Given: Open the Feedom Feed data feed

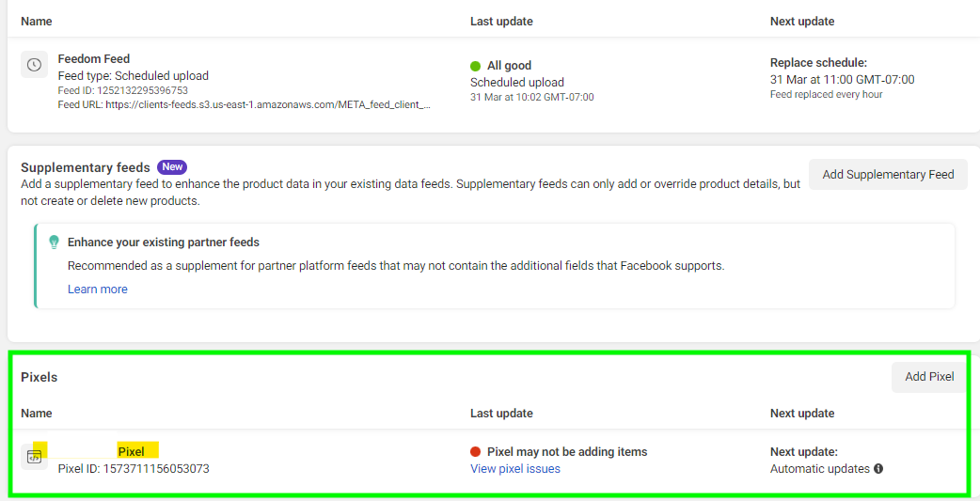Looking at the screenshot, I should (x=94, y=58).
